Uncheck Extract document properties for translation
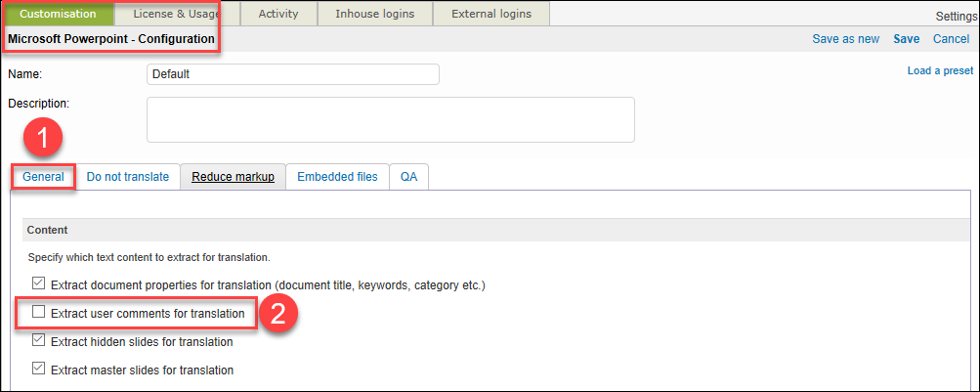 tap(39, 283)
